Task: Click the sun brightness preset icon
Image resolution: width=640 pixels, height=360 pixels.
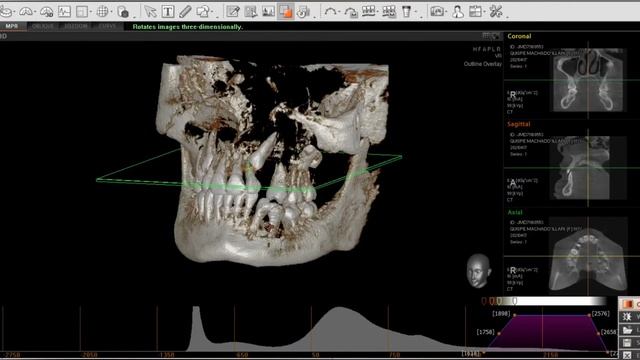Action: coord(627,317)
